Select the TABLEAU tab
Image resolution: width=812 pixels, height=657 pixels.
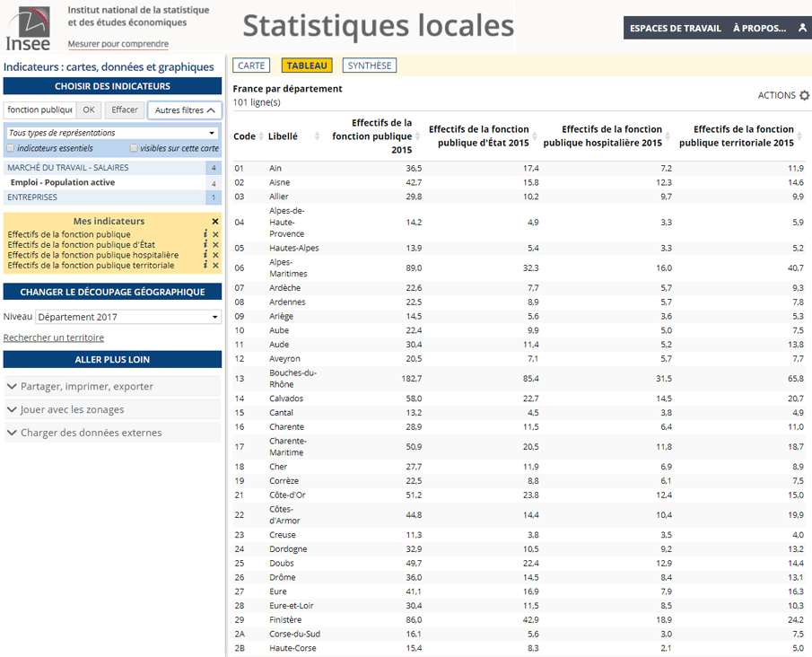tap(307, 66)
